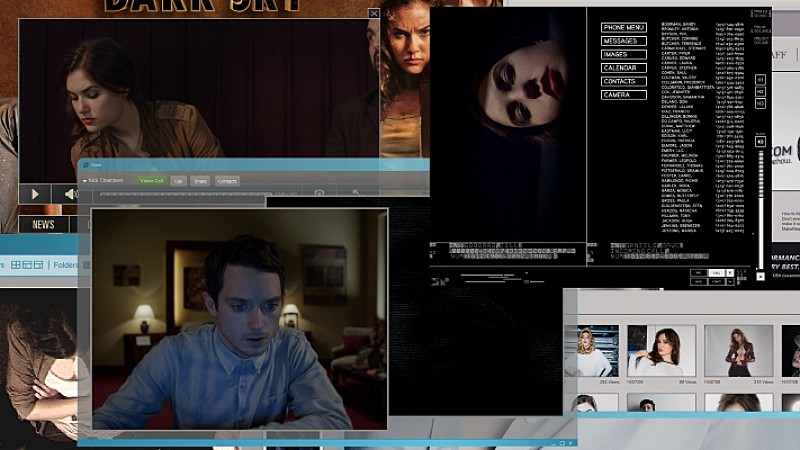
Task: Click the green Video Call button
Action: click(x=152, y=181)
